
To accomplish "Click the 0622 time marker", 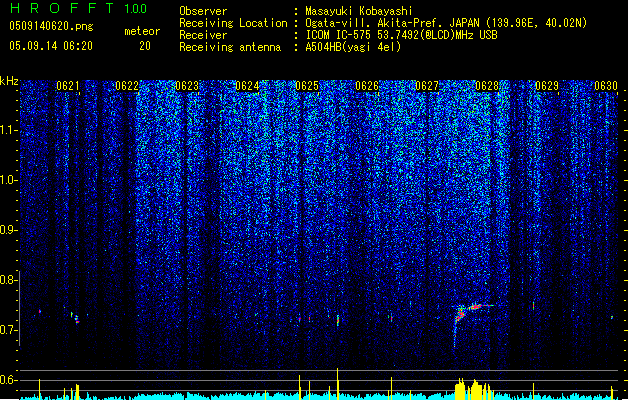I will [x=127, y=86].
